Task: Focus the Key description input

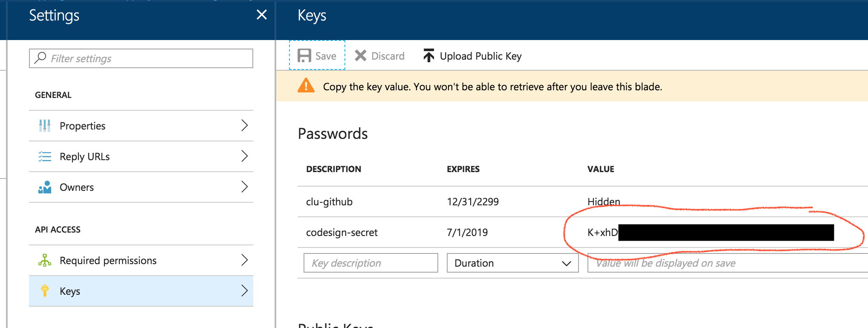Action: 371,263
